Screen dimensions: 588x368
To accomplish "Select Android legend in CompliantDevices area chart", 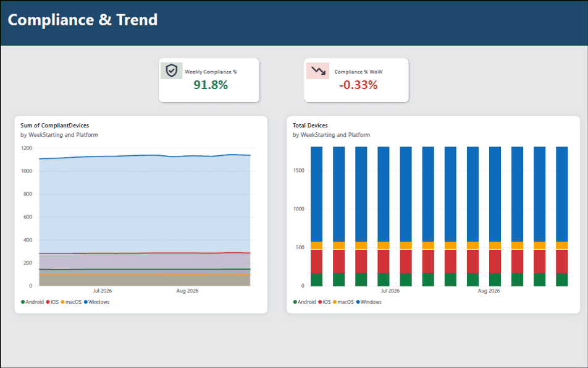I will click(x=33, y=302).
